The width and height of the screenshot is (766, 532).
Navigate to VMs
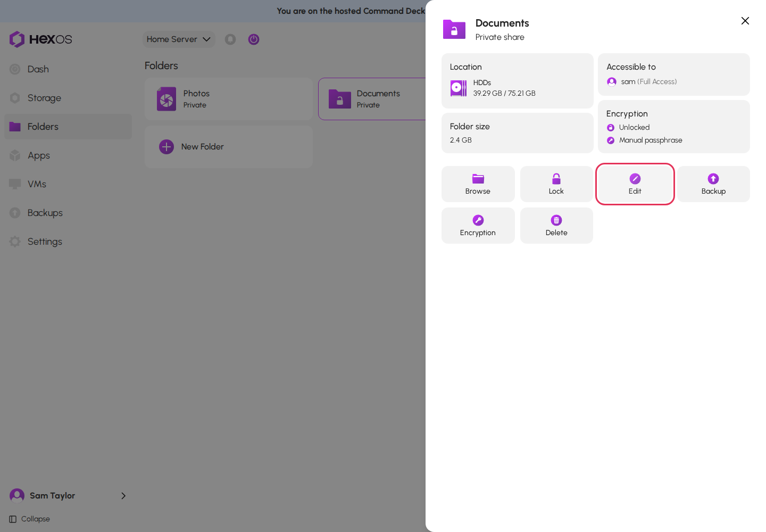(68, 184)
